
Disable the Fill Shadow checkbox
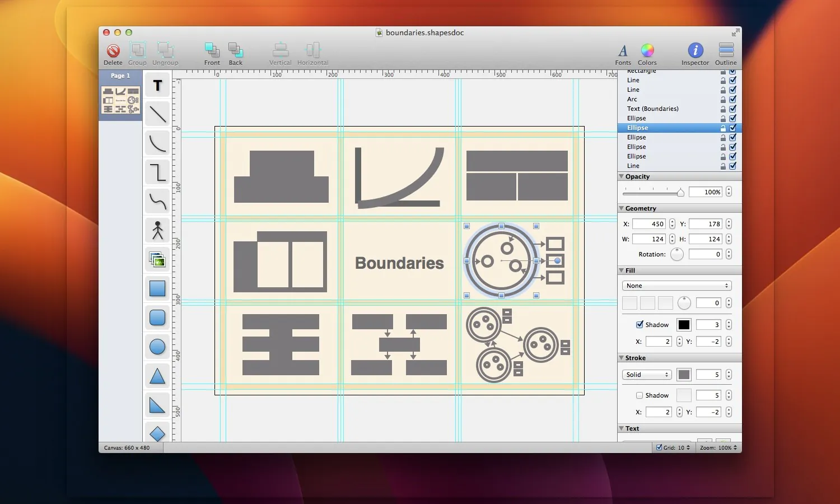tap(640, 324)
